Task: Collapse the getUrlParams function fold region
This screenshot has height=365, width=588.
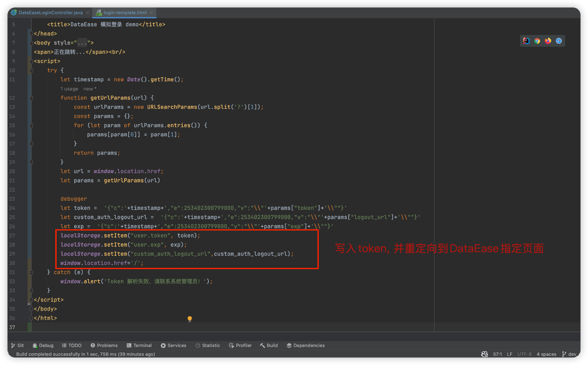Action: (31, 98)
